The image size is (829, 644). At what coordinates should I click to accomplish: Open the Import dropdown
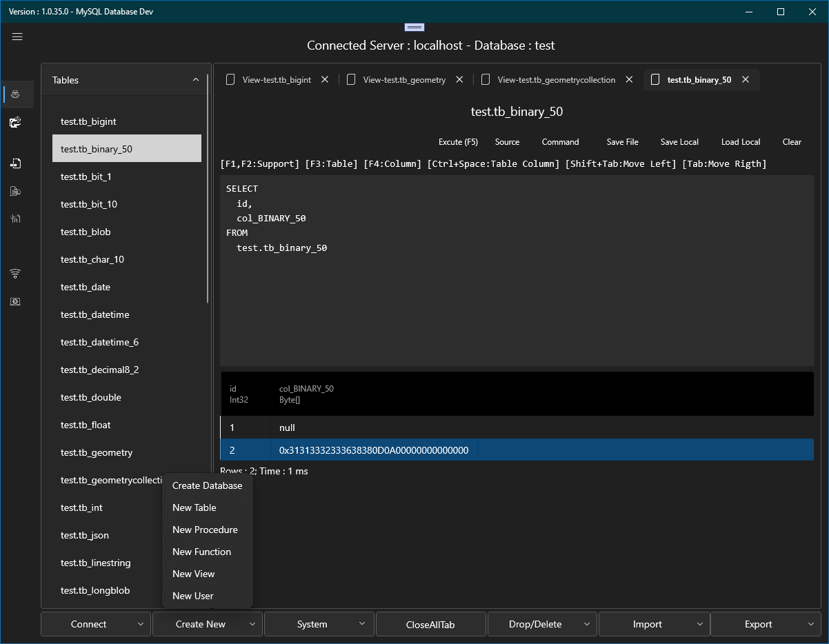pos(654,624)
